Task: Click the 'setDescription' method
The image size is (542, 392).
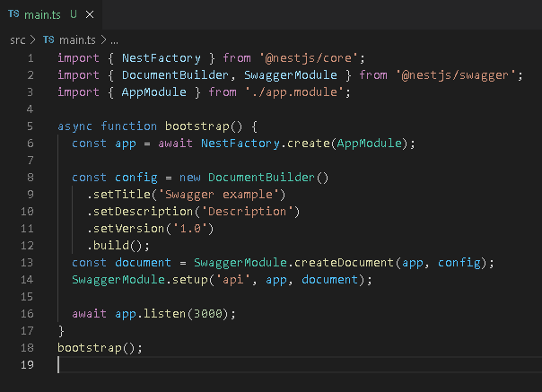Action: coord(143,211)
